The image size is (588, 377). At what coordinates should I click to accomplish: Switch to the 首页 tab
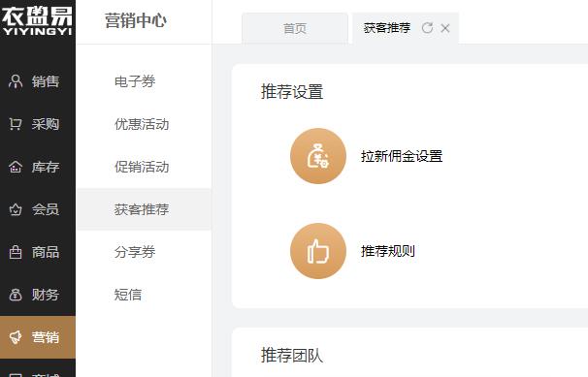click(295, 28)
